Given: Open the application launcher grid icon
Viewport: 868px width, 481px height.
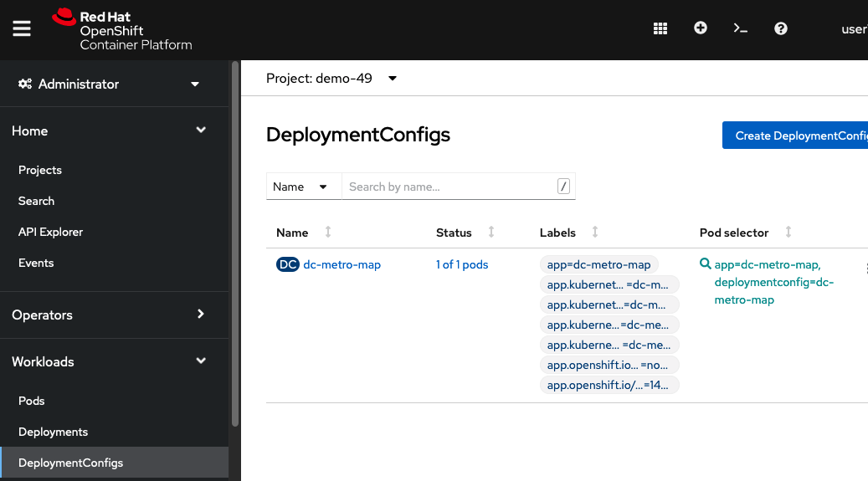Looking at the screenshot, I should 660,28.
